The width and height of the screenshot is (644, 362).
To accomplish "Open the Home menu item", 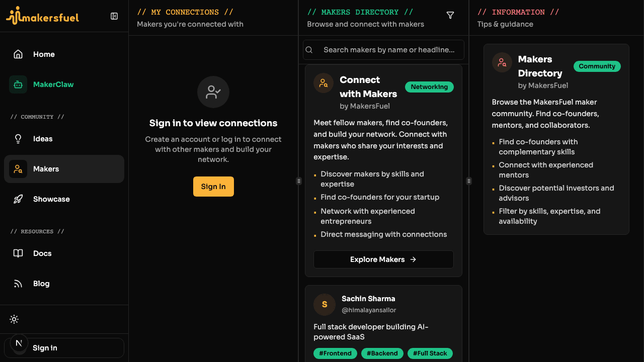I will pos(64,54).
